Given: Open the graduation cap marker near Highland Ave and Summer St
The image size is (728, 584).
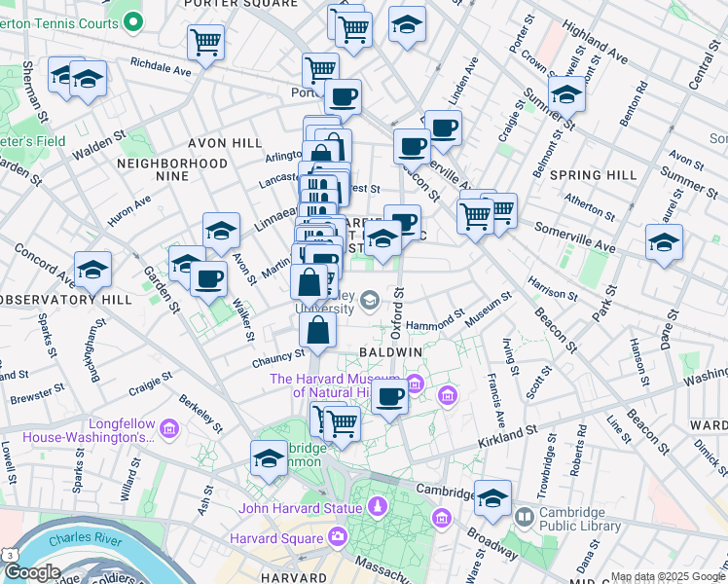Looking at the screenshot, I should point(566,94).
